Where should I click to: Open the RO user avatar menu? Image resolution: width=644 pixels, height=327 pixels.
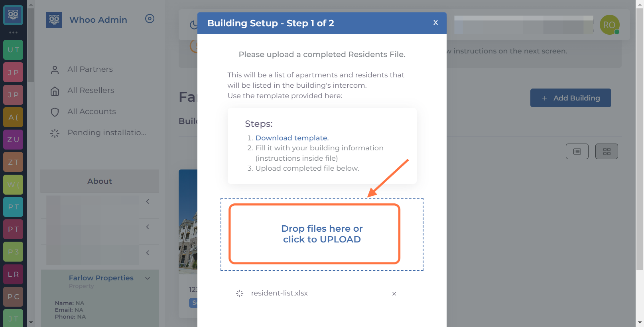coord(609,25)
